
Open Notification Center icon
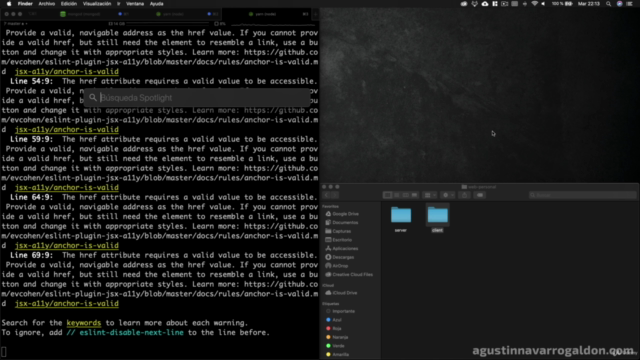630,4
